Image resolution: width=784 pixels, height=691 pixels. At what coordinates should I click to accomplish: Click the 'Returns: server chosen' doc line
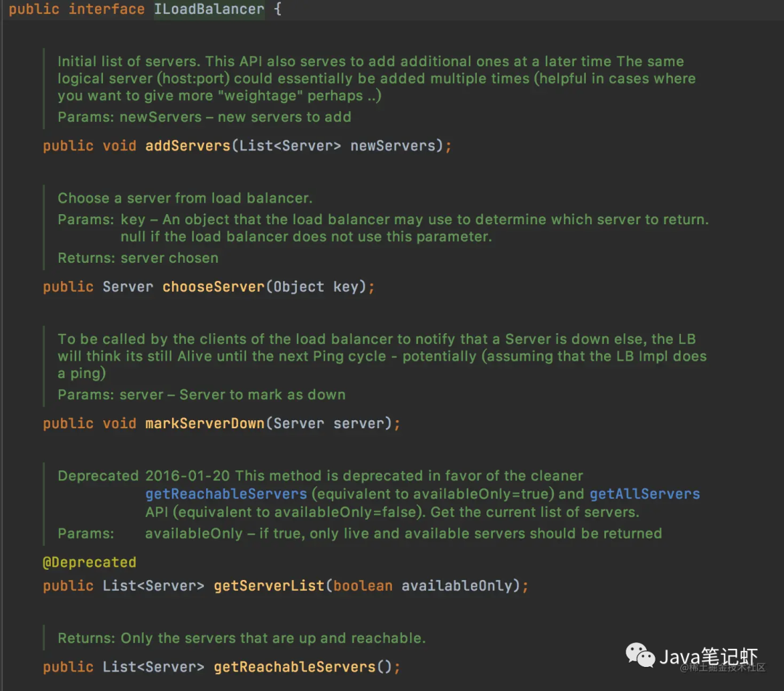pos(138,258)
